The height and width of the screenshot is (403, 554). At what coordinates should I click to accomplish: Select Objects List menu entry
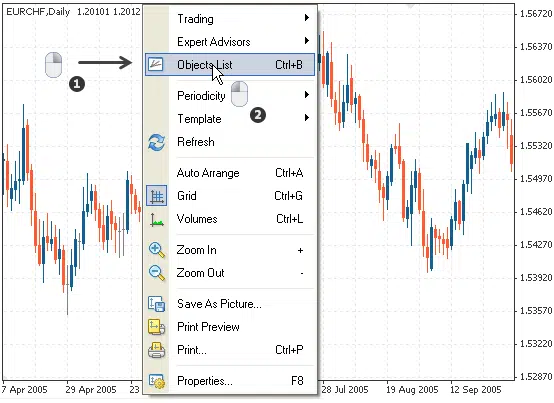tap(230, 65)
